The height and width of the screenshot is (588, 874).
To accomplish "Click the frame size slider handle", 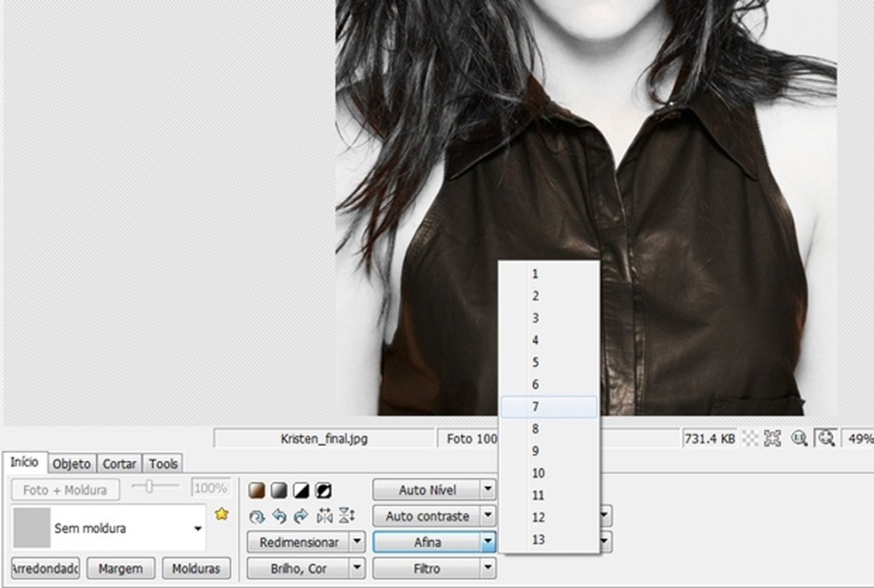I will 150,487.
